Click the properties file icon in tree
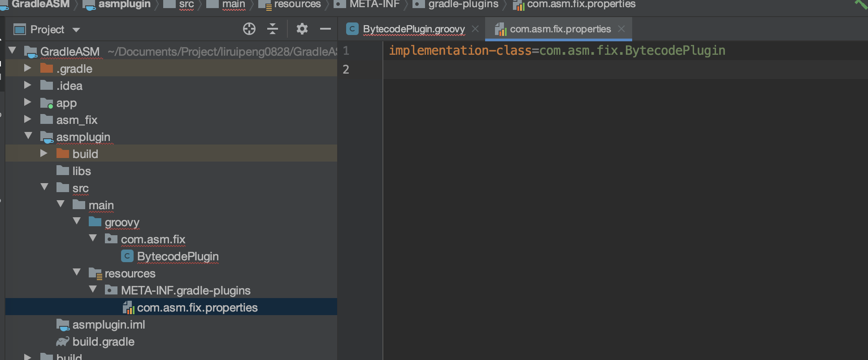 [128, 307]
